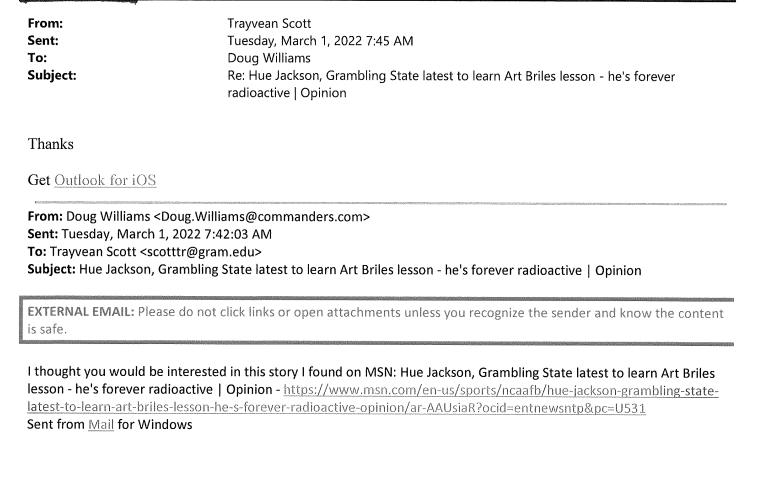
Task: Open the MSN article URL starting with https://www.msn.com
Action: click(501, 391)
